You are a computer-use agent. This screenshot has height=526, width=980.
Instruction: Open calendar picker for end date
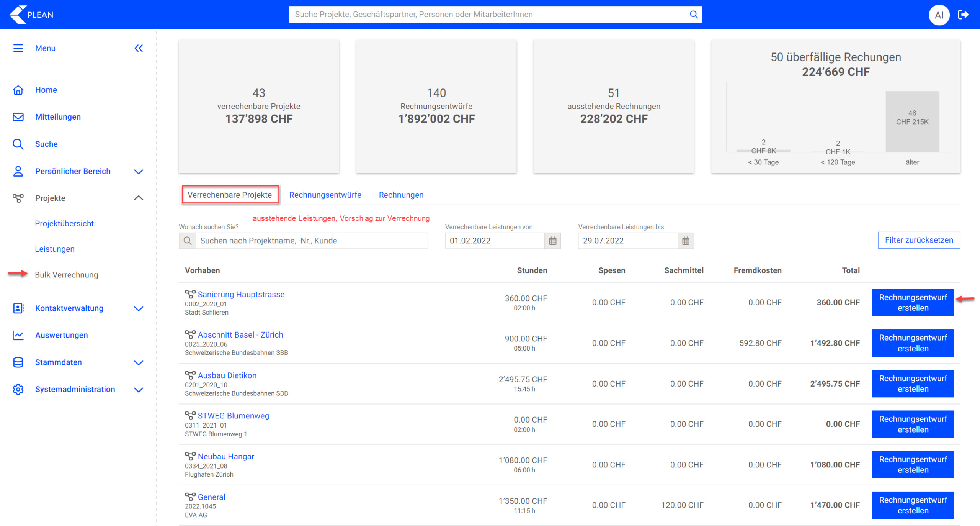coord(685,241)
